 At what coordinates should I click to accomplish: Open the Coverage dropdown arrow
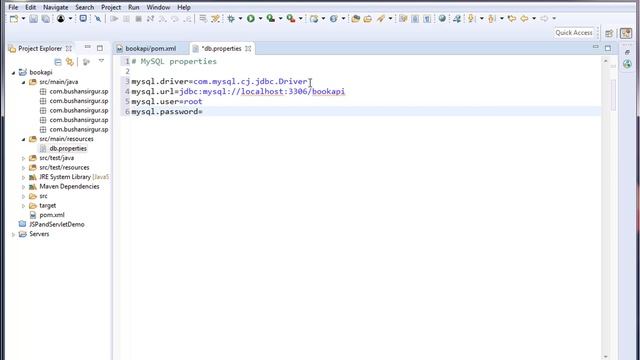coord(280,19)
